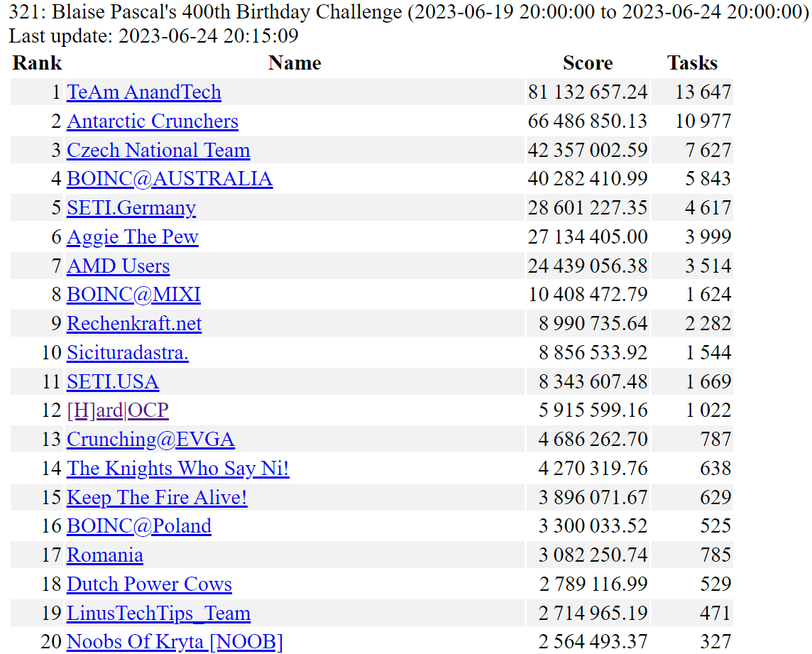
Task: Open Aggie The Pew team link
Action: tap(133, 237)
